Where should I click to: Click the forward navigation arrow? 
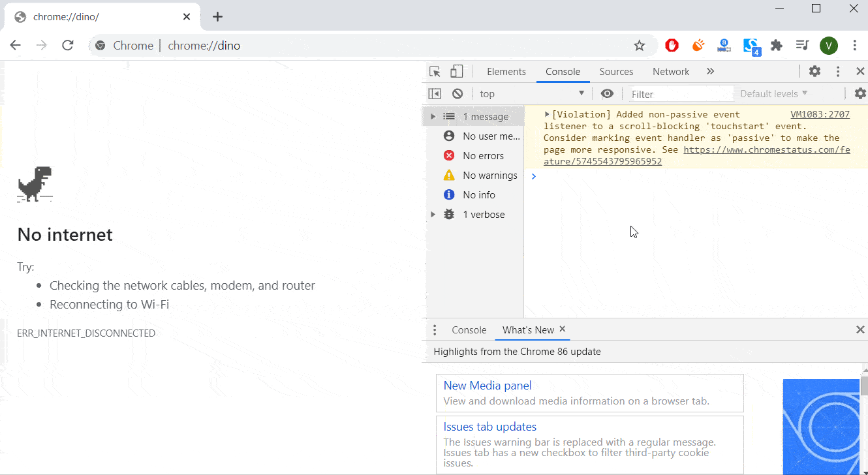pyautogui.click(x=42, y=45)
